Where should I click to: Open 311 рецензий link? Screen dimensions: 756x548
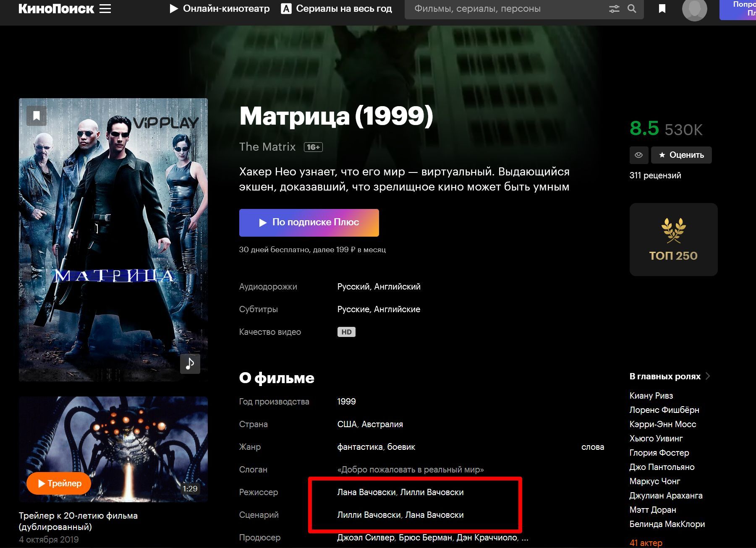pos(655,175)
